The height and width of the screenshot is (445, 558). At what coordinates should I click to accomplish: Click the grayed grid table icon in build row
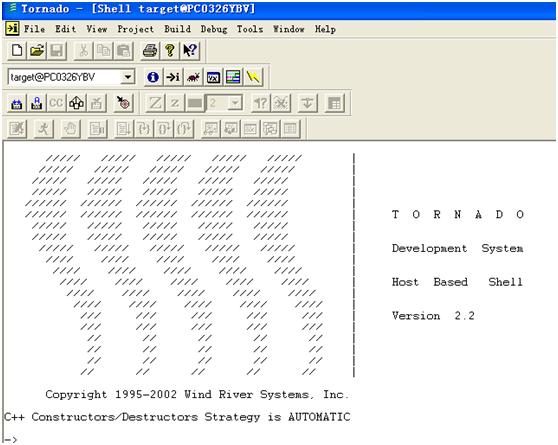click(334, 103)
